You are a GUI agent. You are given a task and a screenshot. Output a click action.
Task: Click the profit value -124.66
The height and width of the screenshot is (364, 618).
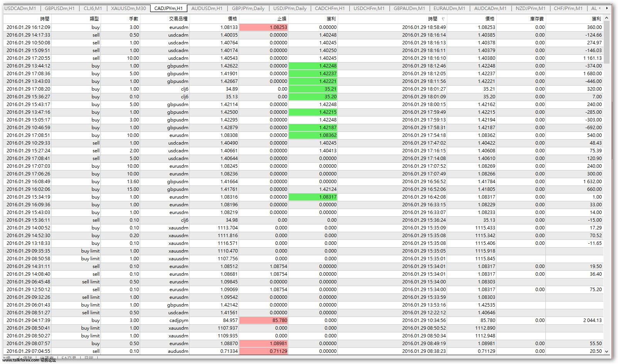[x=593, y=35]
